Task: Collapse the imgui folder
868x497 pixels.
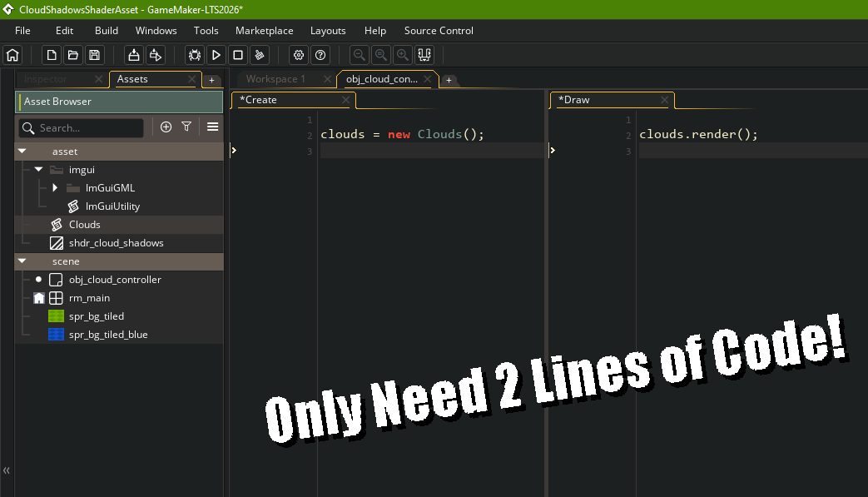Action: pyautogui.click(x=38, y=169)
